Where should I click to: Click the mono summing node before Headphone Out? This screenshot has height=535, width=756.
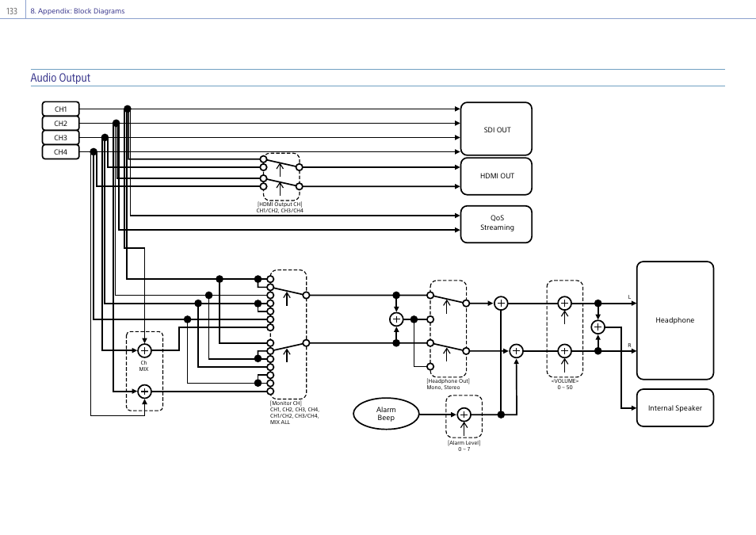point(396,319)
